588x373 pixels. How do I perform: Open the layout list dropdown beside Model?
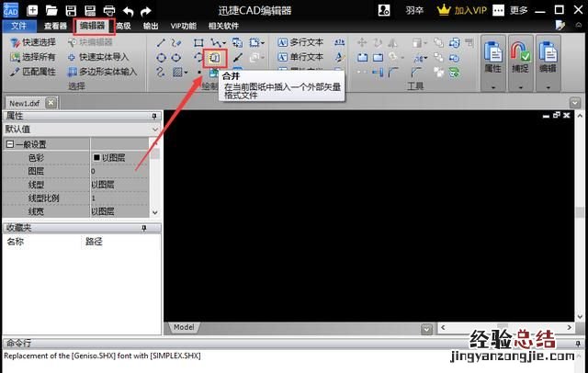[426, 330]
